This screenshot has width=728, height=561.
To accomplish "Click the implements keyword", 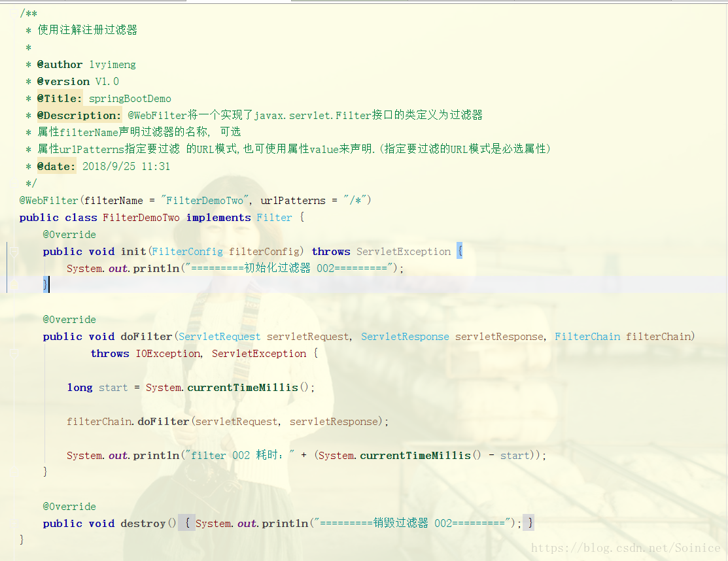I will pyautogui.click(x=218, y=218).
